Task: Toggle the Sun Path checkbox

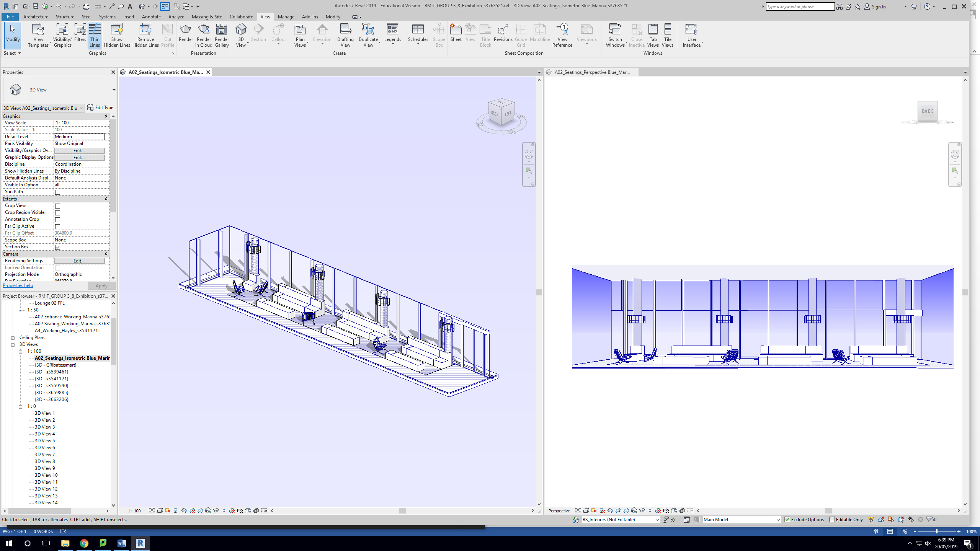Action: click(57, 192)
